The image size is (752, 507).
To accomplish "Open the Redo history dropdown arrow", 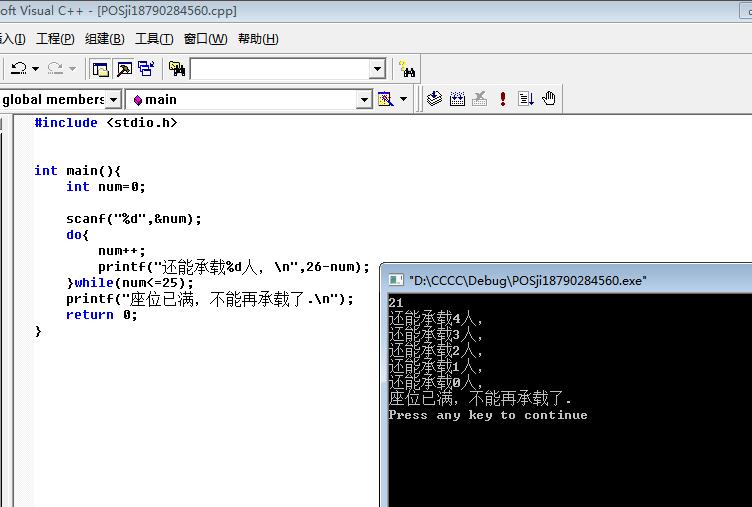I will pyautogui.click(x=72, y=69).
